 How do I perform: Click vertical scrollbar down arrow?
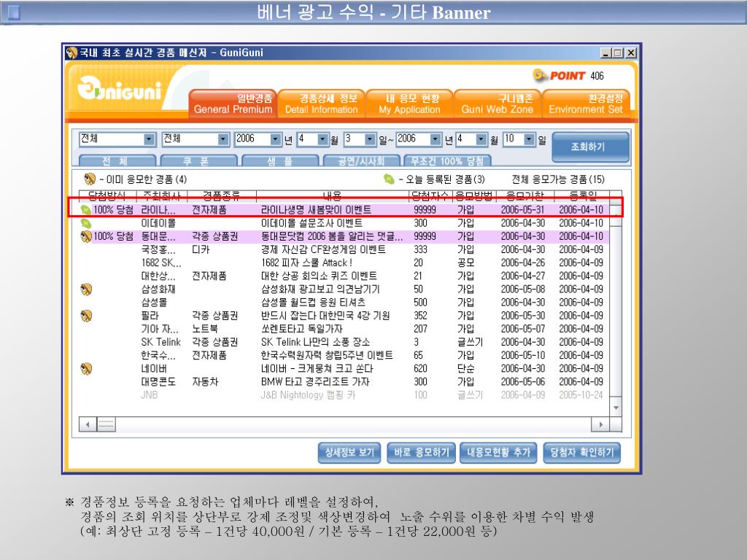616,408
